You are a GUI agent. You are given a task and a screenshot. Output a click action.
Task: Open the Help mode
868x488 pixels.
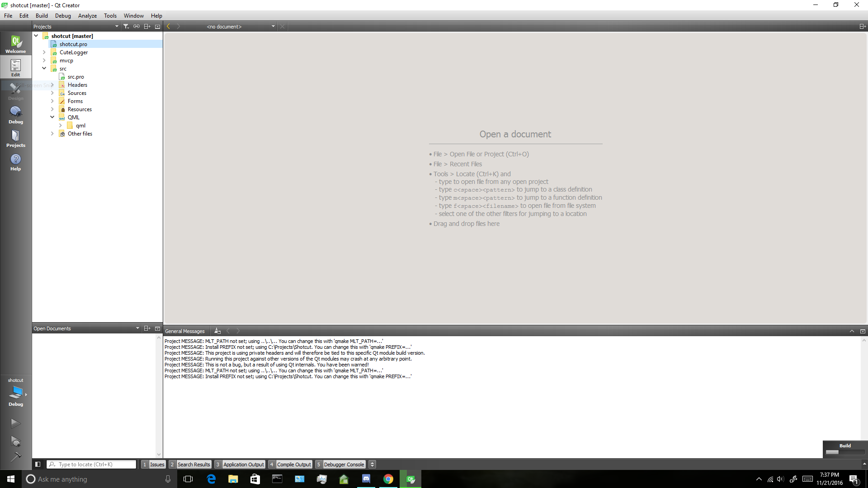15,162
